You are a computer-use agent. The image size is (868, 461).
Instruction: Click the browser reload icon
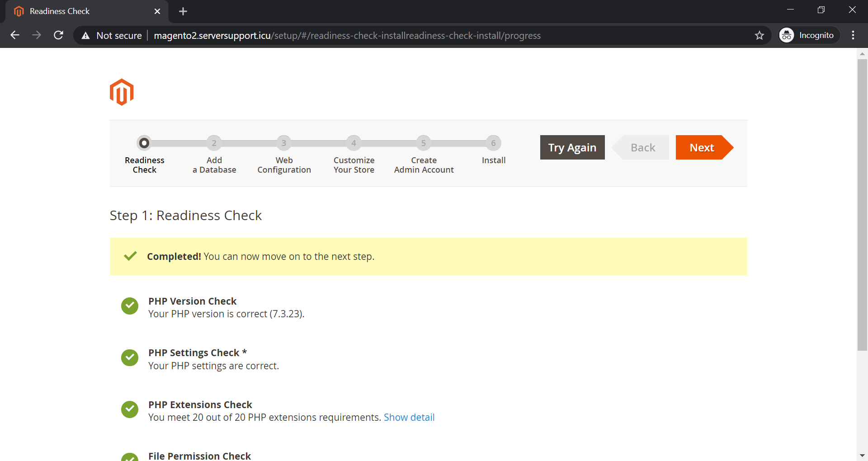pos(58,35)
